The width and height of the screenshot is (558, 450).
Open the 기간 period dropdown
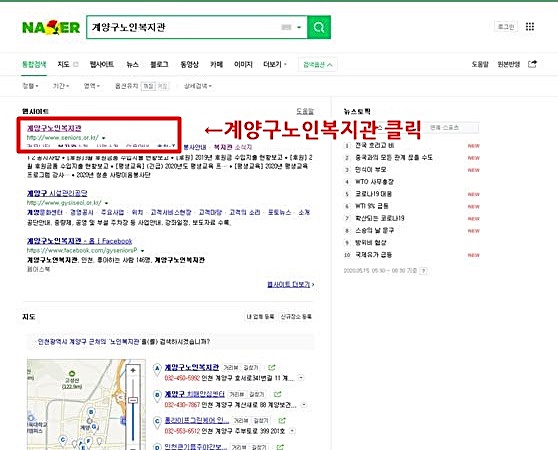pos(60,86)
